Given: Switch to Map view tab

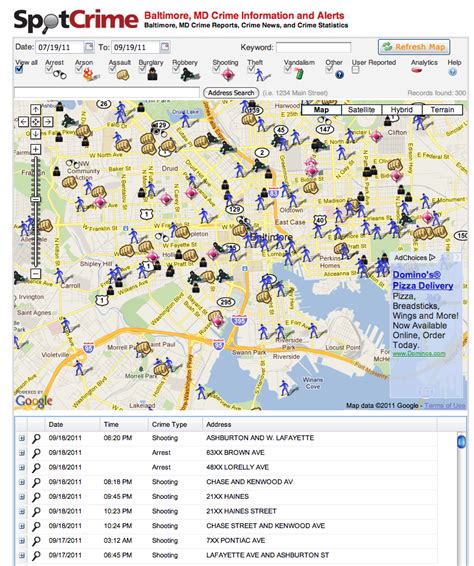Looking at the screenshot, I should 321,110.
